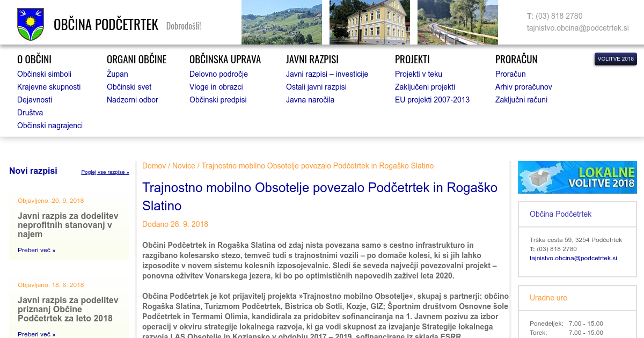The height and width of the screenshot is (338, 644).
Task: Click the yellow building header photo
Action: click(x=369, y=22)
